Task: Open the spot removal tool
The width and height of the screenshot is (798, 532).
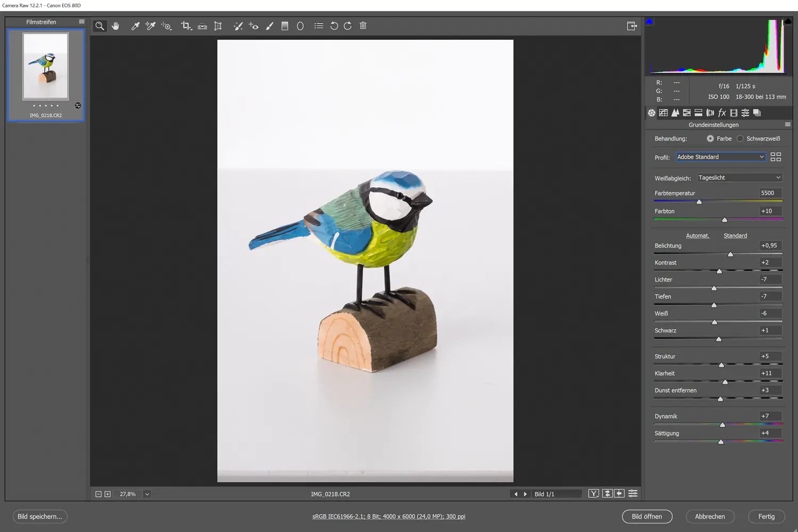Action: (x=238, y=26)
